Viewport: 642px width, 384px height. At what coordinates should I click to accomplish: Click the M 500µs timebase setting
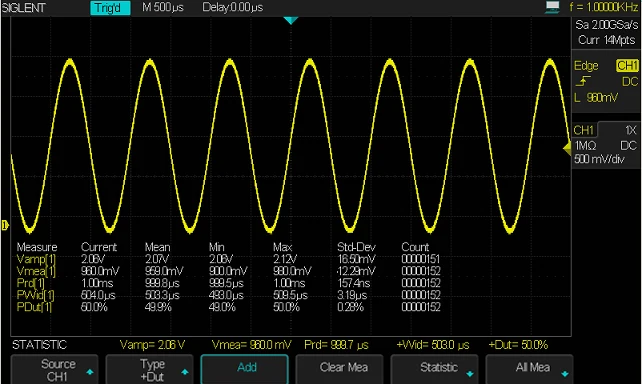pyautogui.click(x=163, y=7)
